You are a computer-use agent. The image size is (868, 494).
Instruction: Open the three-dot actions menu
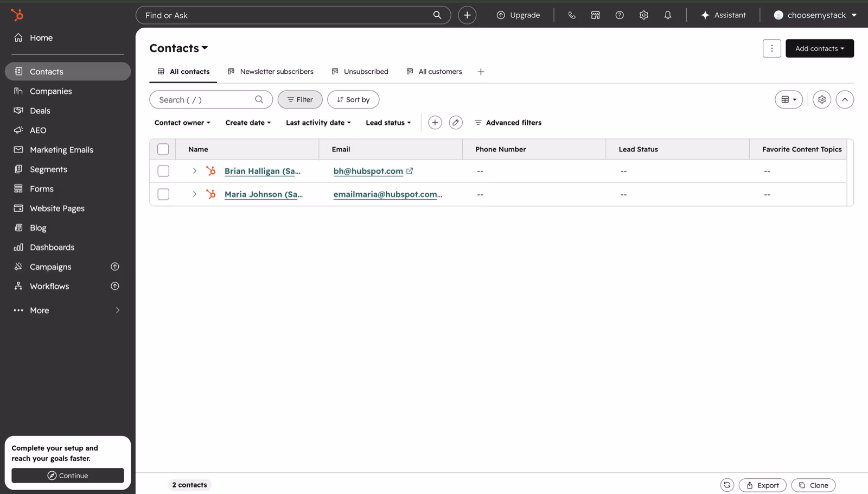pyautogui.click(x=771, y=48)
